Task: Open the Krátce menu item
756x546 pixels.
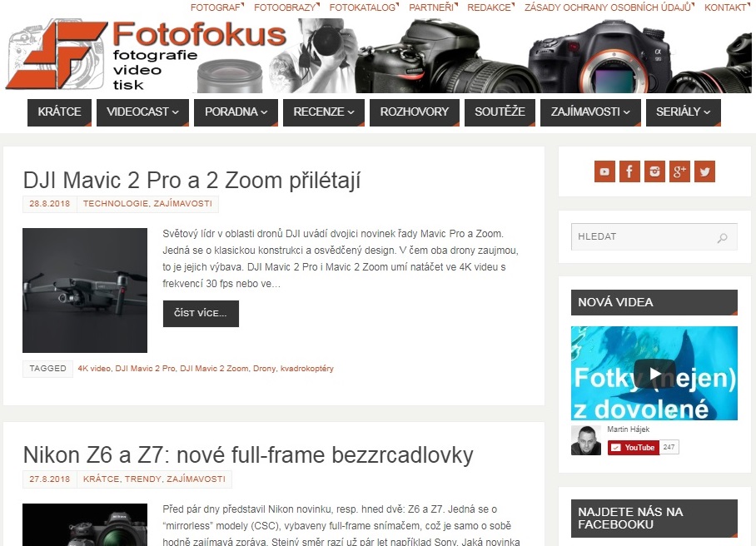Action: click(59, 112)
